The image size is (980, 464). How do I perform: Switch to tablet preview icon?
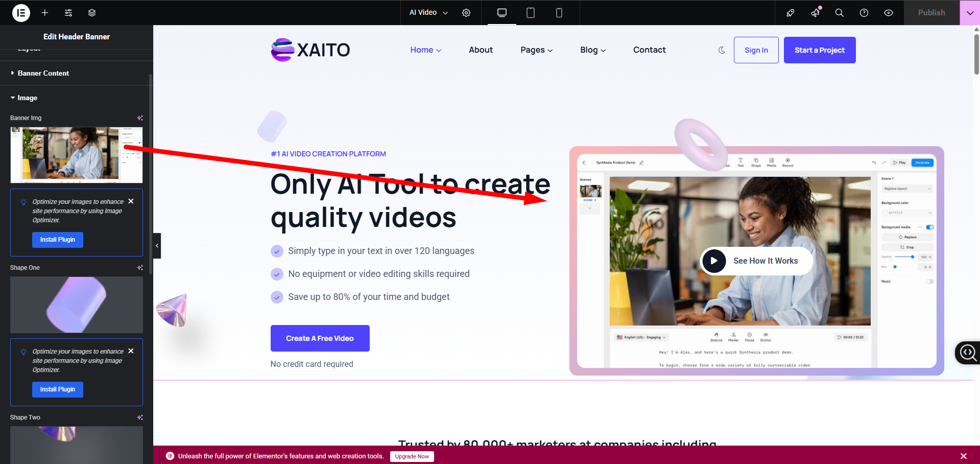pyautogui.click(x=530, y=12)
